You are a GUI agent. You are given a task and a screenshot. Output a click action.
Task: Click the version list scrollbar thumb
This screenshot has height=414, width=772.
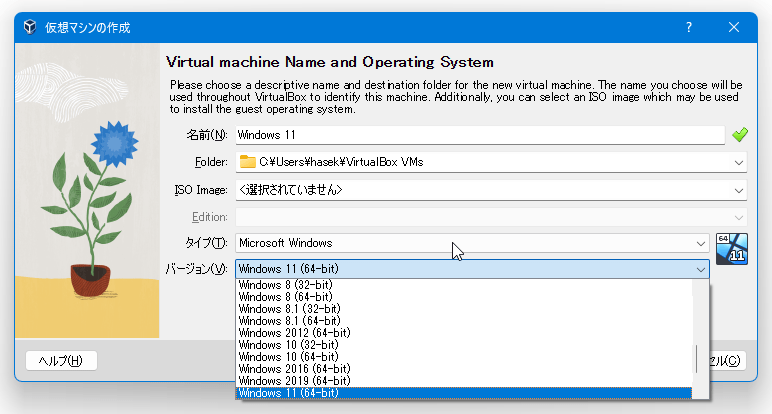click(697, 359)
